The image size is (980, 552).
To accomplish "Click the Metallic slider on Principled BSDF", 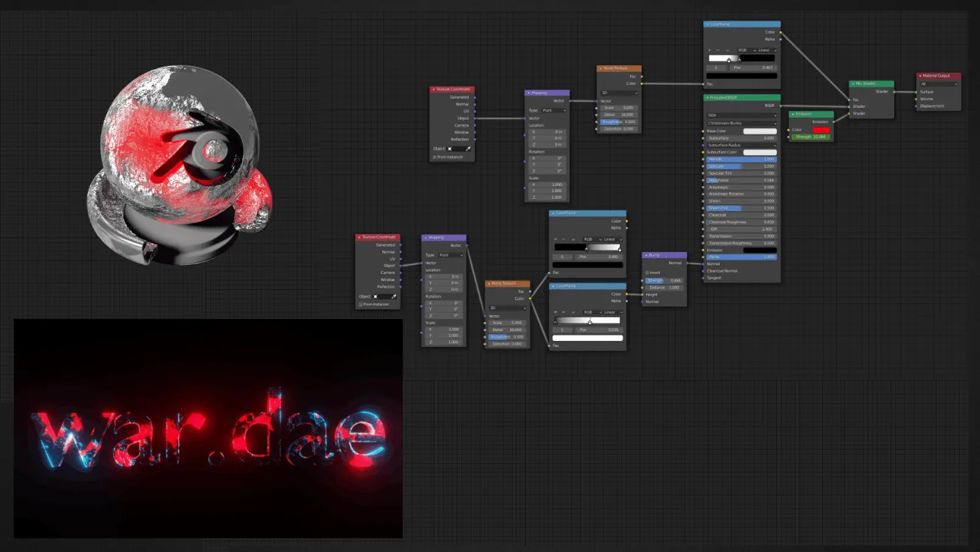I will (742, 159).
